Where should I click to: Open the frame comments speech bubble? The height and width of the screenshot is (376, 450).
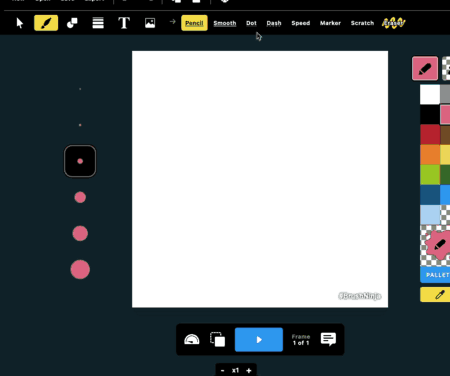tap(328, 339)
